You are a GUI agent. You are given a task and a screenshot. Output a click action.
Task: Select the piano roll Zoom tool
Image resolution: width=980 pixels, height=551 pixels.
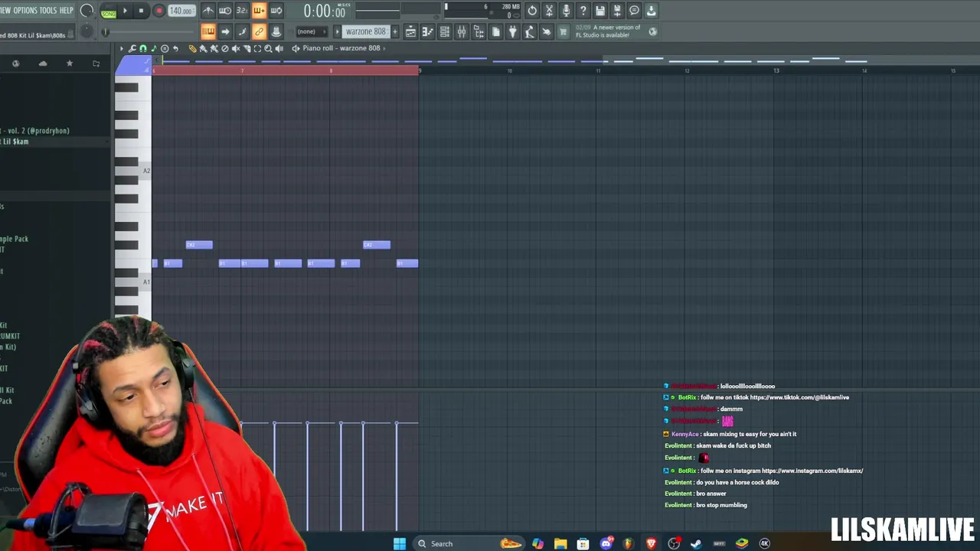(268, 48)
